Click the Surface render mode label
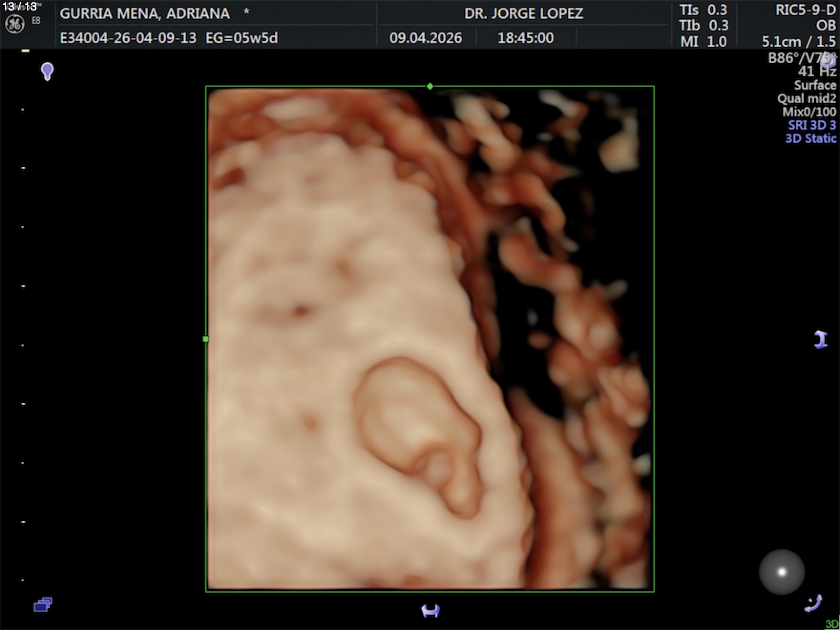This screenshot has height=630, width=840. [x=815, y=85]
